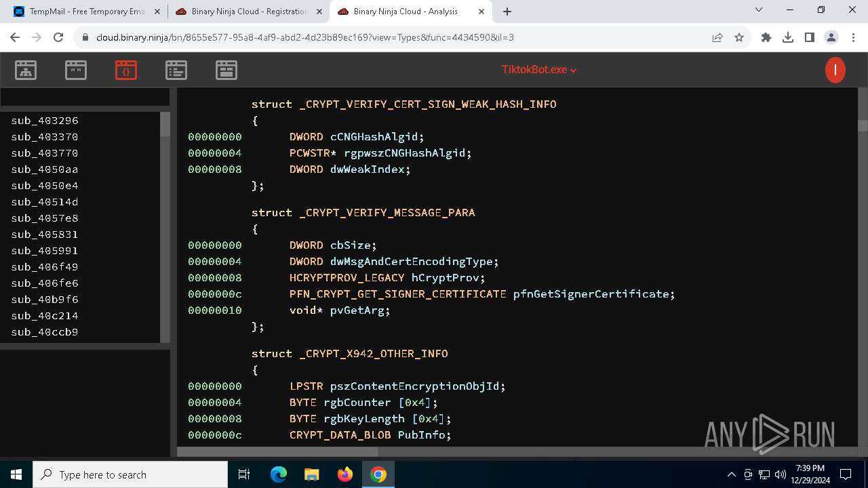Open Chrome three-dot menu
This screenshot has width=868, height=488.
[853, 38]
